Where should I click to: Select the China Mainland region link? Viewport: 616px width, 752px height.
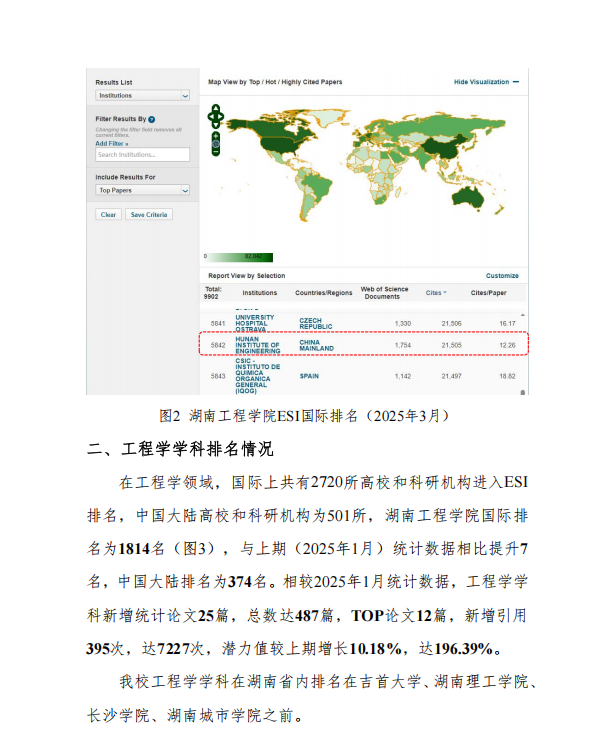click(317, 345)
